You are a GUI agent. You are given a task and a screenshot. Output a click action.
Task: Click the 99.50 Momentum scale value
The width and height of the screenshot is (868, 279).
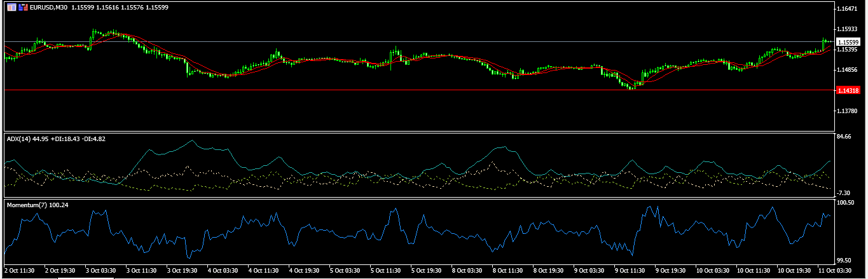[846, 260]
